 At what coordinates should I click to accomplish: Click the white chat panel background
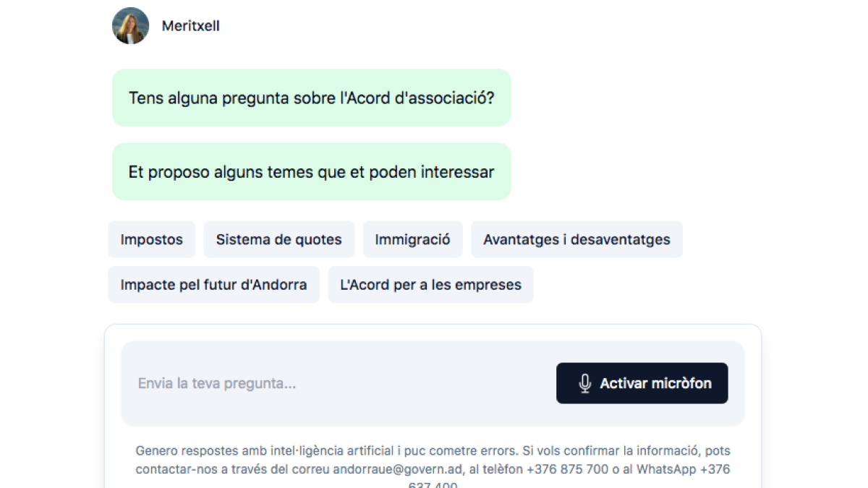434,334
